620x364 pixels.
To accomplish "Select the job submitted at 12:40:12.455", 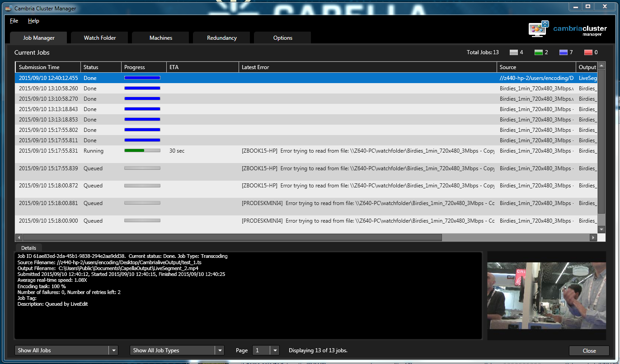I will (x=306, y=78).
